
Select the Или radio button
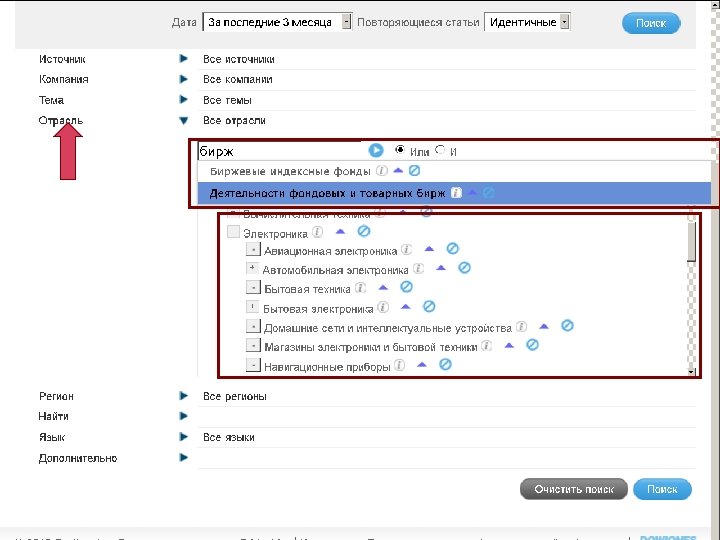[399, 149]
